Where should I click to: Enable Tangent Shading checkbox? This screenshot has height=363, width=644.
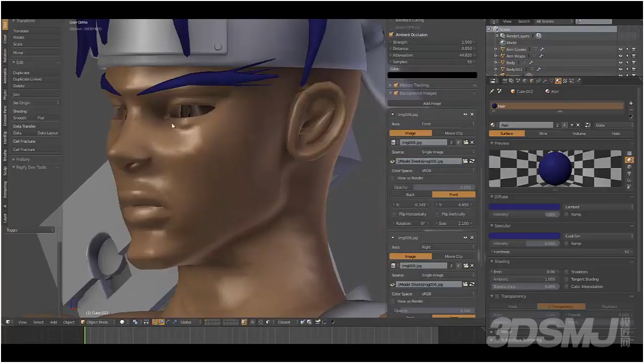click(x=567, y=279)
